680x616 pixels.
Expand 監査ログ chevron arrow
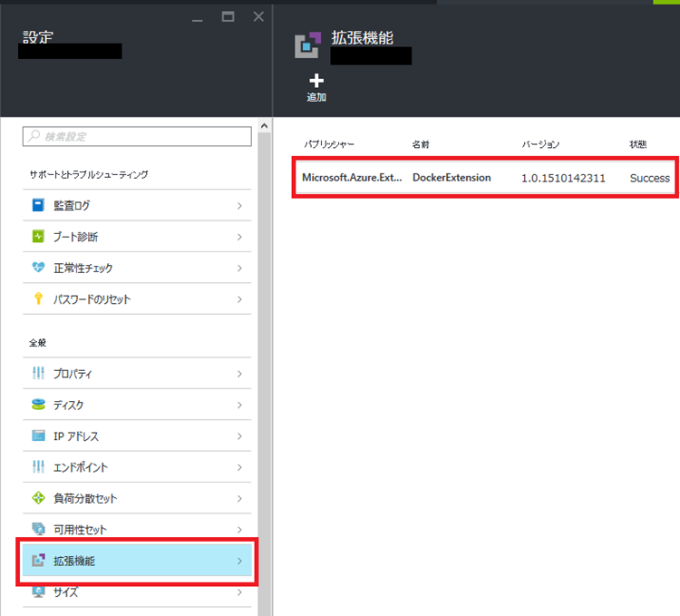tap(239, 206)
